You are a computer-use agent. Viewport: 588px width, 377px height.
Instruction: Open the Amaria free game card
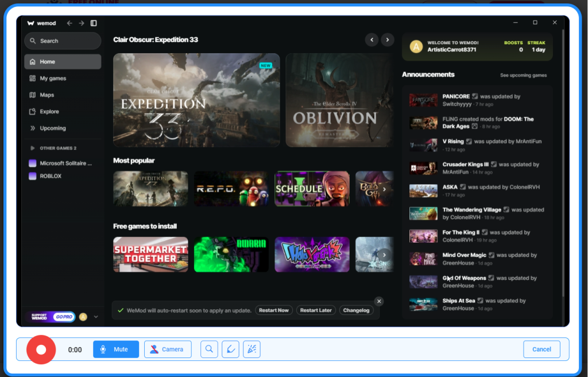point(231,254)
